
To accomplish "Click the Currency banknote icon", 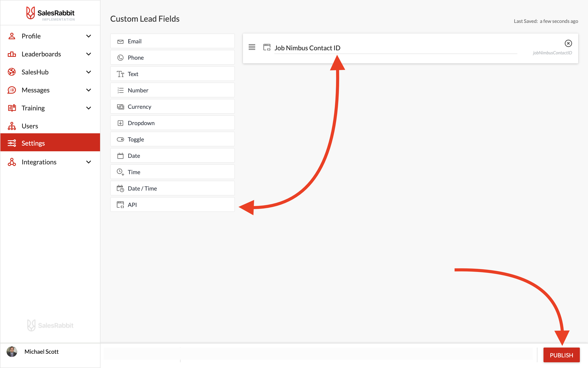I will (120, 107).
